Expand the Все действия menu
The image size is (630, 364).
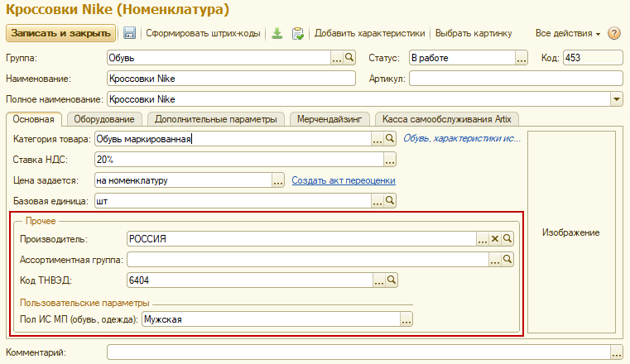567,33
